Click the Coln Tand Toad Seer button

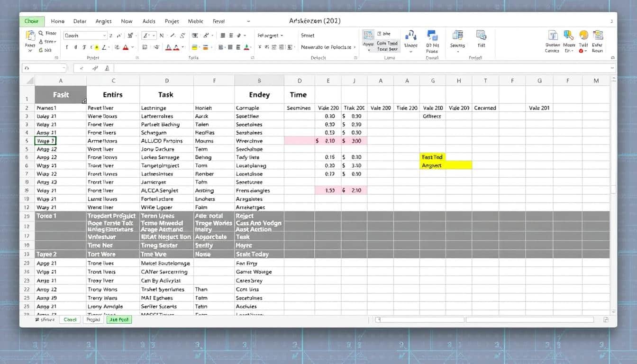pyautogui.click(x=388, y=46)
